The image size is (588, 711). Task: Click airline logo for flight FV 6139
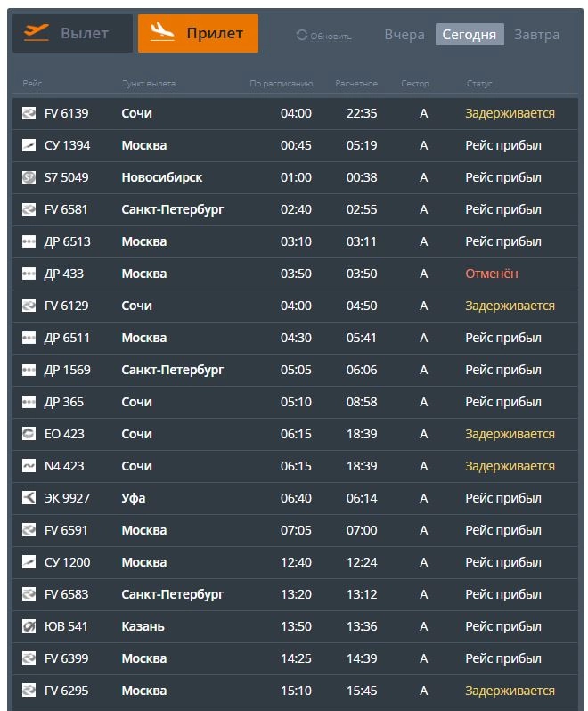click(x=29, y=113)
